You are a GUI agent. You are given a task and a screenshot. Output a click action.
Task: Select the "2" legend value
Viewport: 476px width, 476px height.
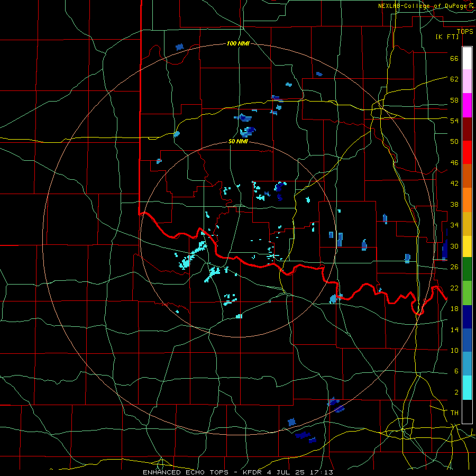pos(456,392)
